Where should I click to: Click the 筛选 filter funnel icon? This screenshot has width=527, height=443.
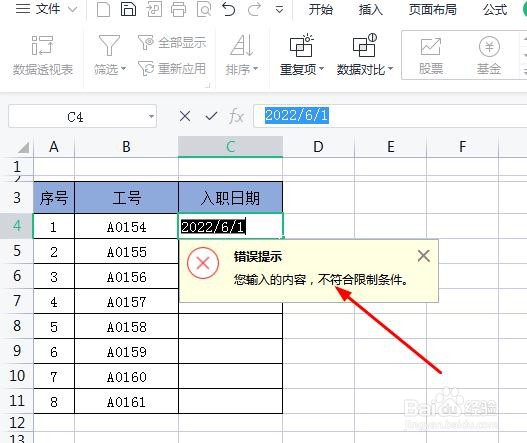[109, 45]
